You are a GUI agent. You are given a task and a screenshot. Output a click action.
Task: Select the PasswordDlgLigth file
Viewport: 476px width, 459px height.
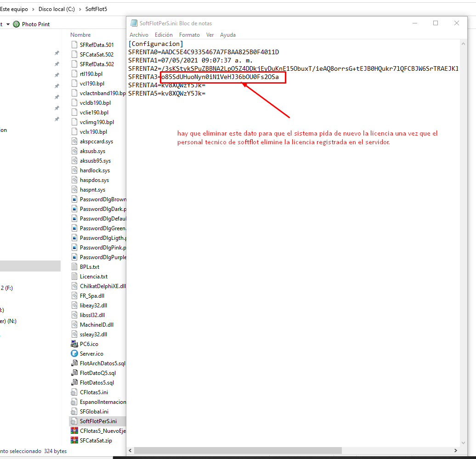click(103, 238)
